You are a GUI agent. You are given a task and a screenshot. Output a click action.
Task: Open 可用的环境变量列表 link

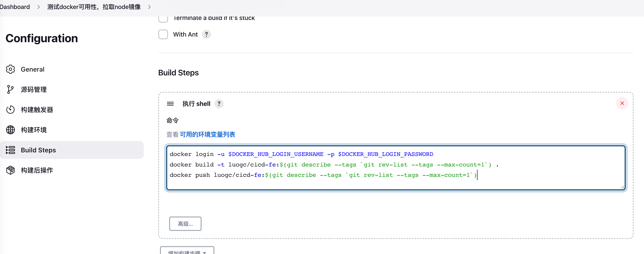[x=207, y=134]
